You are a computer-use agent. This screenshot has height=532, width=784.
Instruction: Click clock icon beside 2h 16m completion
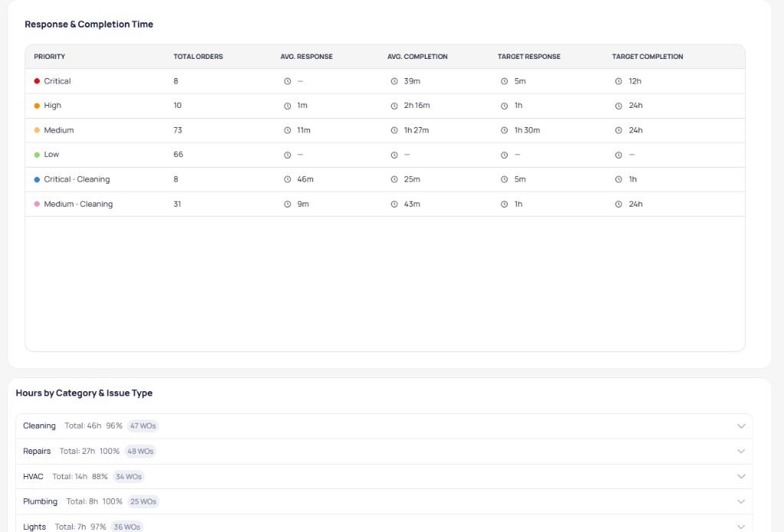point(394,106)
